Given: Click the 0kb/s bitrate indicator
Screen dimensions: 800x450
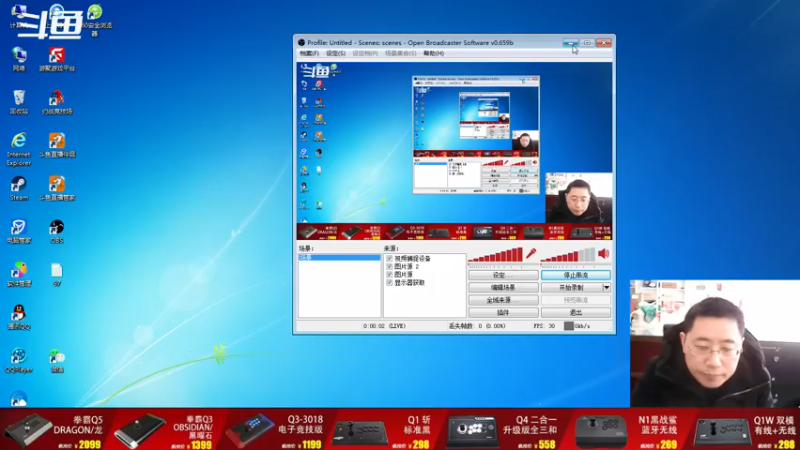Looking at the screenshot, I should [x=577, y=326].
